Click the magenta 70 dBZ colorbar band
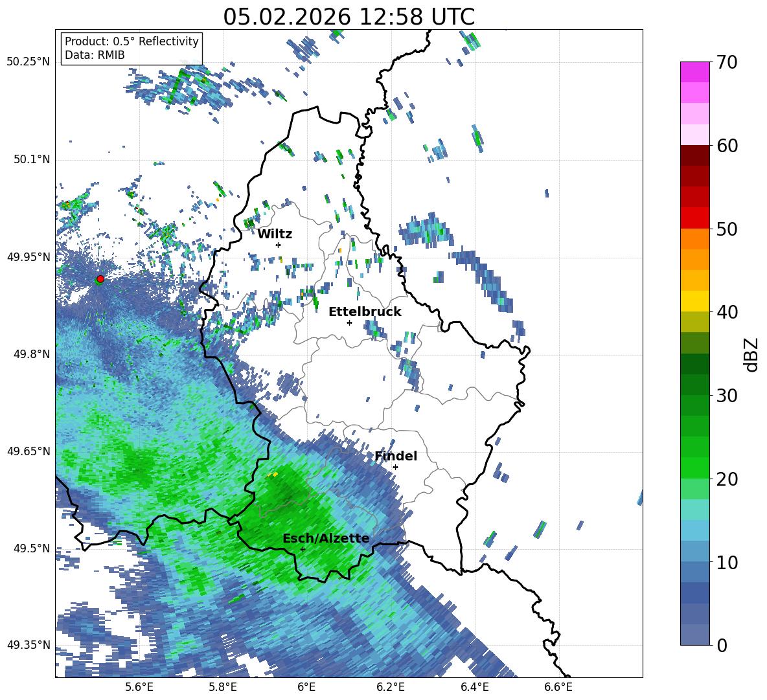767x700 pixels. pyautogui.click(x=694, y=72)
